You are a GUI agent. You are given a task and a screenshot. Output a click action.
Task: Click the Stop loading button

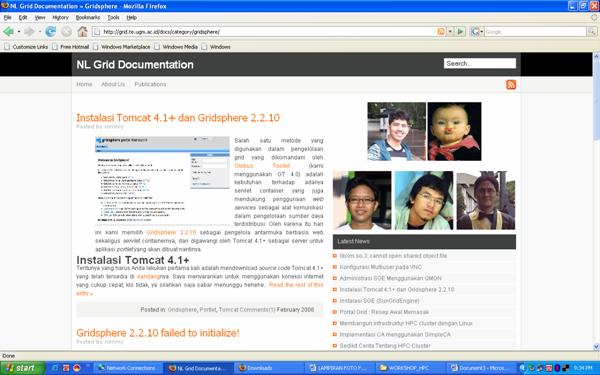pos(67,32)
